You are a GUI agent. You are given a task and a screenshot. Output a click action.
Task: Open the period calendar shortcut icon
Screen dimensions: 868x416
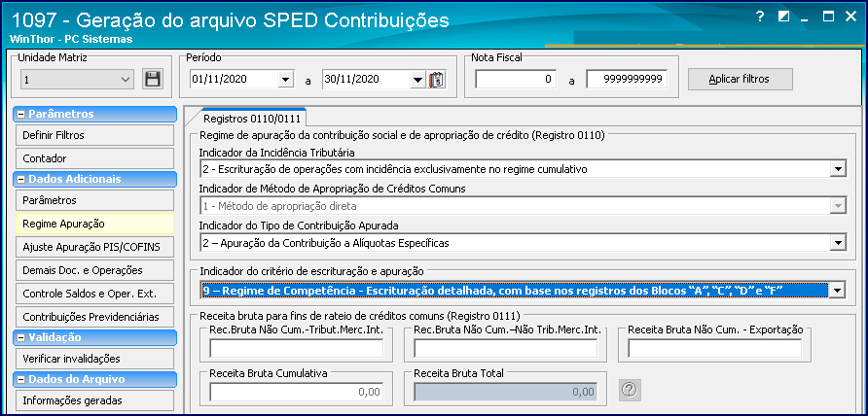tap(438, 80)
